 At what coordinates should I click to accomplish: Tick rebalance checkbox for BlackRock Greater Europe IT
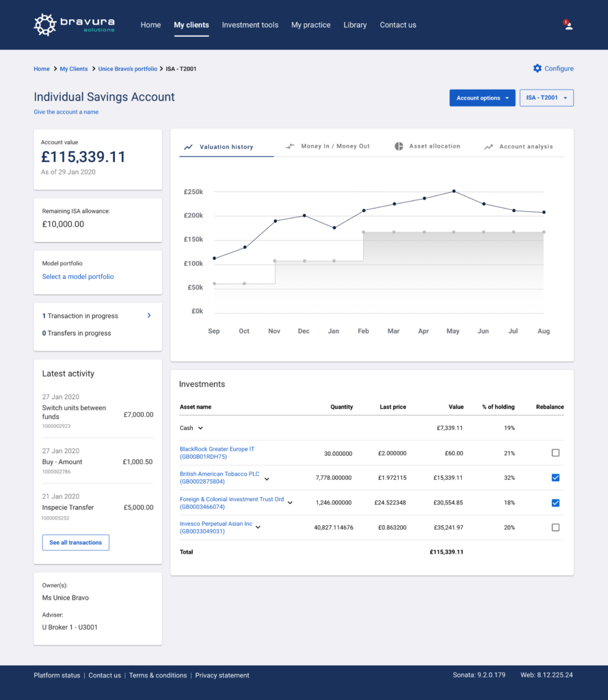(555, 453)
